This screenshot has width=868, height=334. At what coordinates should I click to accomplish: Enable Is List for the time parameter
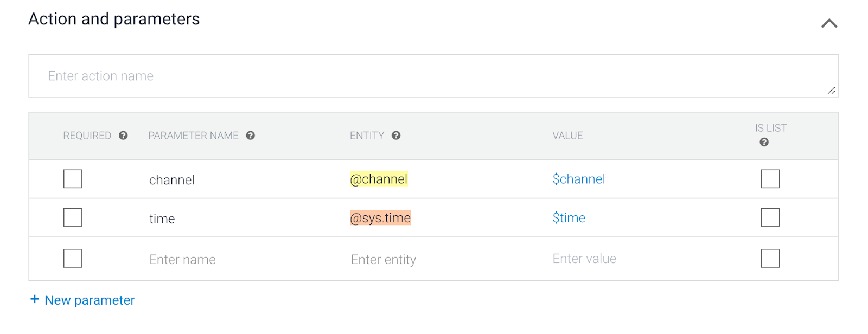point(770,218)
